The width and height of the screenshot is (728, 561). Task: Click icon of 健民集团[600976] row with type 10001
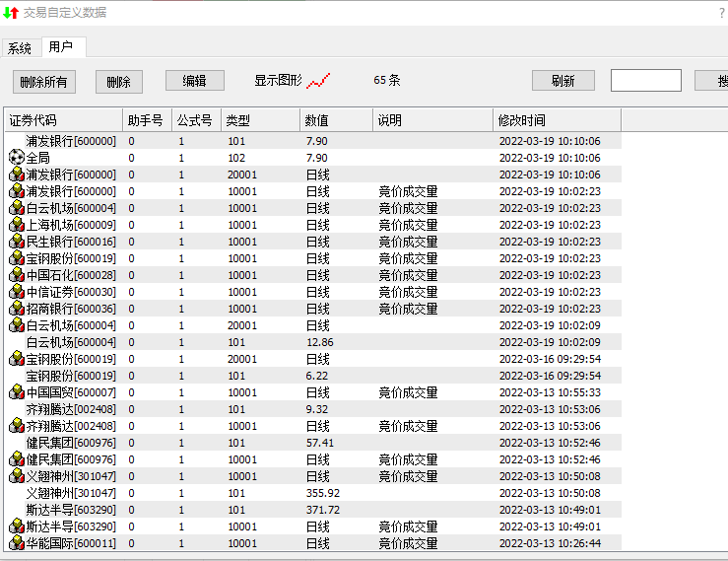tap(16, 459)
